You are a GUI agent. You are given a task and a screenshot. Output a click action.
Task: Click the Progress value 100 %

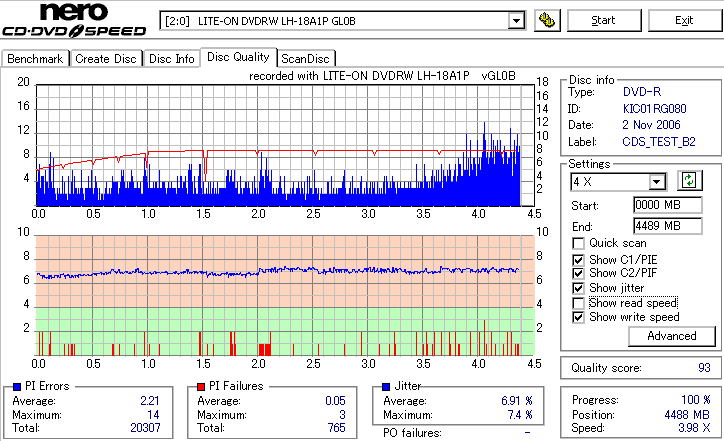coord(696,400)
